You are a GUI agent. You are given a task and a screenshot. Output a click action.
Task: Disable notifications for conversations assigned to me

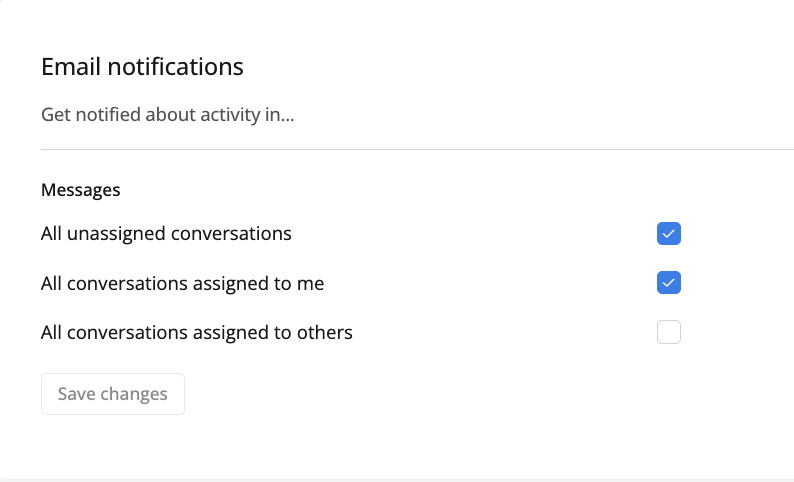click(x=669, y=283)
